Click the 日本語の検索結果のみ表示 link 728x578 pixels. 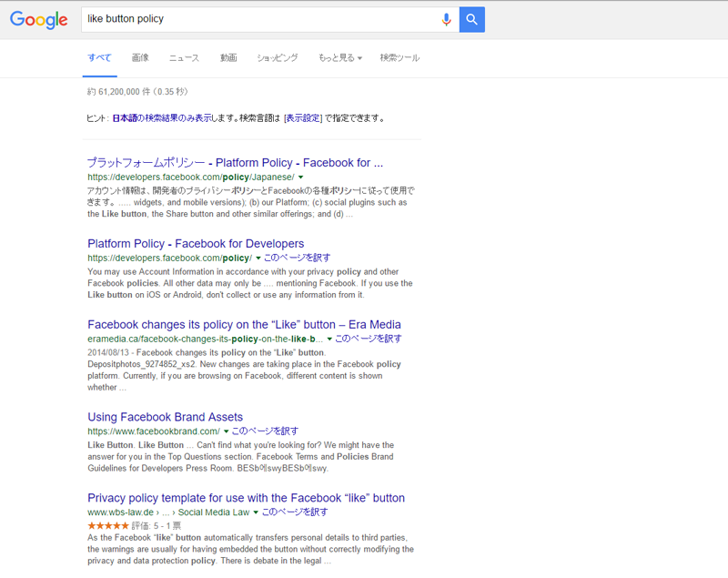pyautogui.click(x=162, y=118)
